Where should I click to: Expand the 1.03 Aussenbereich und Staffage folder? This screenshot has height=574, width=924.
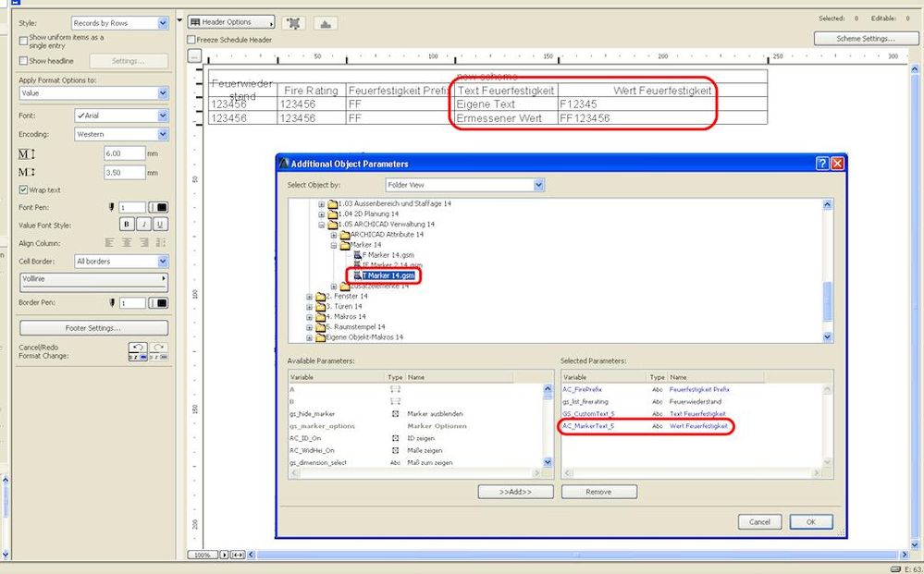(x=321, y=203)
